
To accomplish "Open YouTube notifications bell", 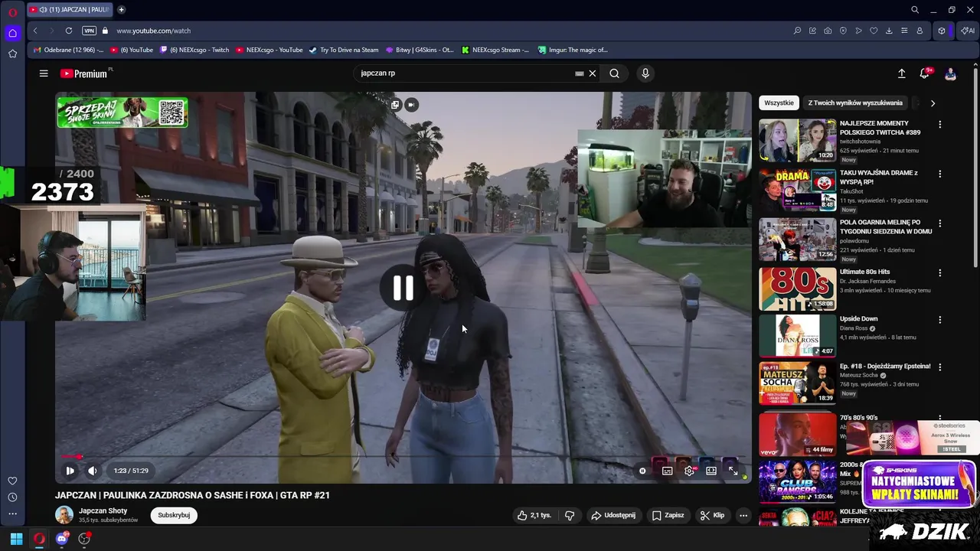I will [924, 73].
